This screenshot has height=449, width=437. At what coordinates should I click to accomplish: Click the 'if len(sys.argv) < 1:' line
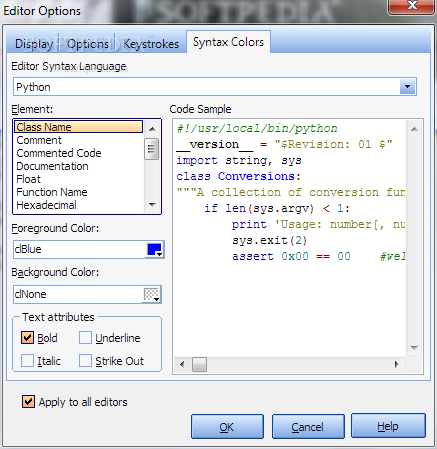point(277,208)
